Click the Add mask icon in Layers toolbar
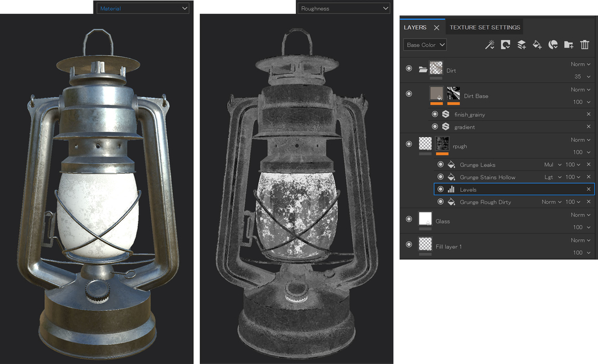 [505, 45]
